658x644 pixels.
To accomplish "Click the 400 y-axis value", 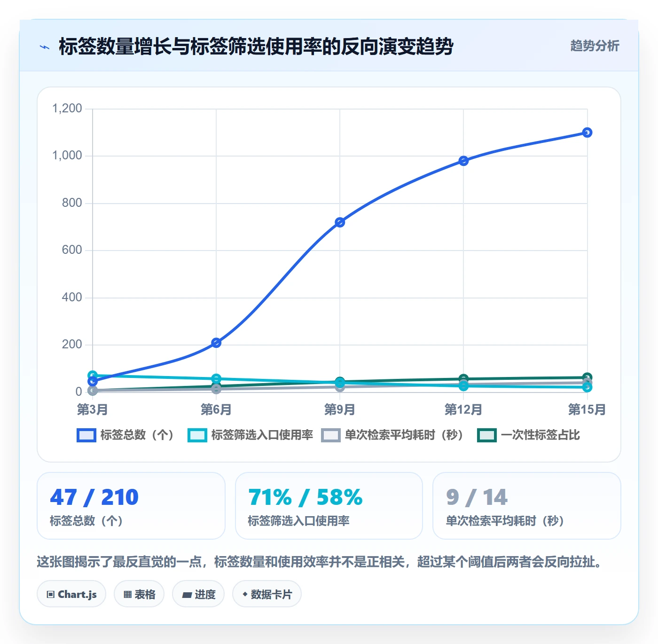I will point(72,298).
